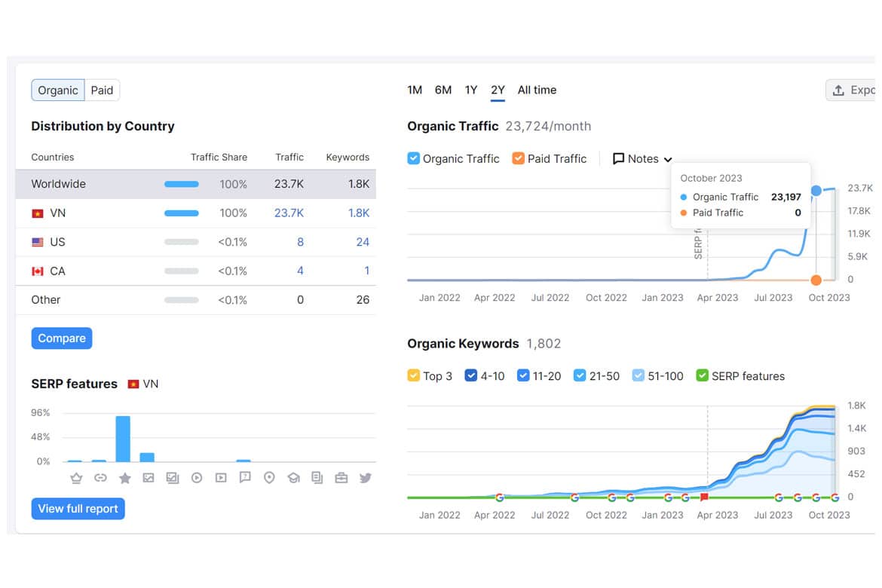Click the Twitter SERP feature icon
Image resolution: width=882 pixels, height=588 pixels.
pos(365,478)
